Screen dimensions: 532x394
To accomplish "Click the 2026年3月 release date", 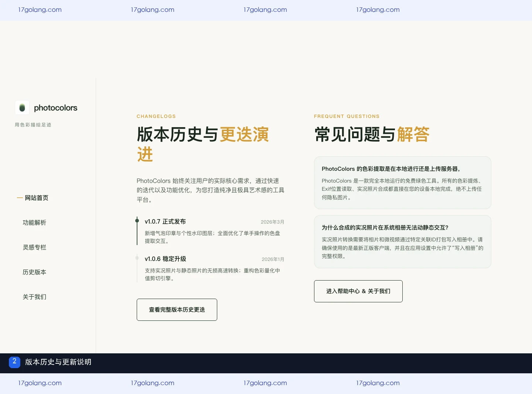I will [273, 222].
